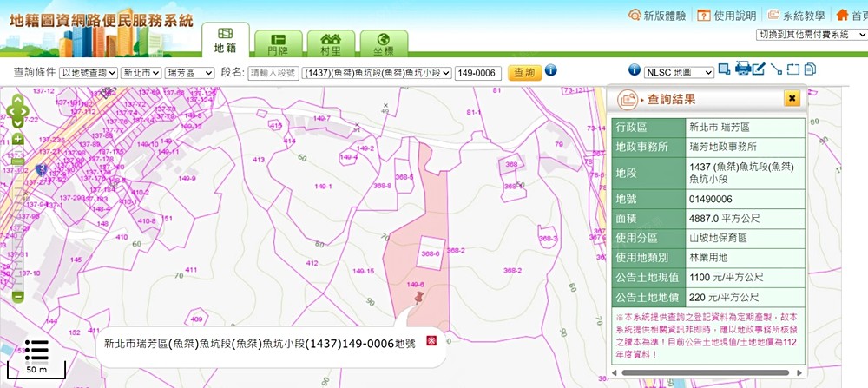Click the pan direction control on map
Image resolution: width=868 pixels, height=388 pixels.
click(x=17, y=111)
